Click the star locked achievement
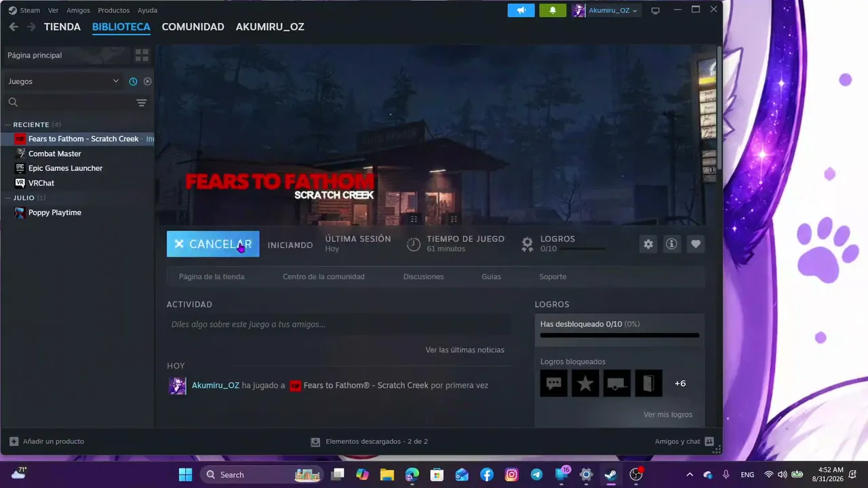The width and height of the screenshot is (868, 488). [x=585, y=384]
